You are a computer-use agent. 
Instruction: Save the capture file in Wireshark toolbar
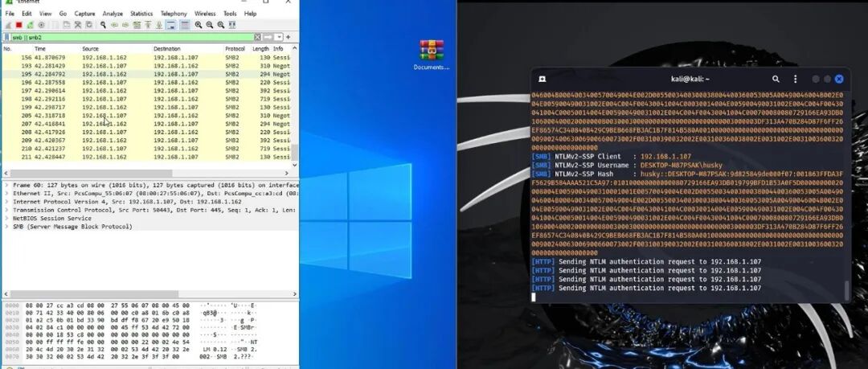point(67,25)
